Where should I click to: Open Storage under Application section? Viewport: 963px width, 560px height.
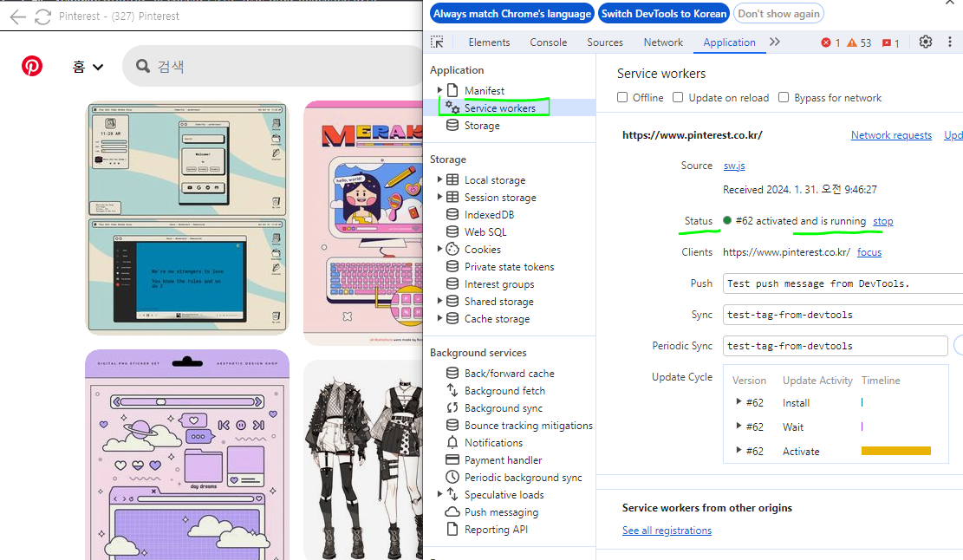tap(482, 125)
